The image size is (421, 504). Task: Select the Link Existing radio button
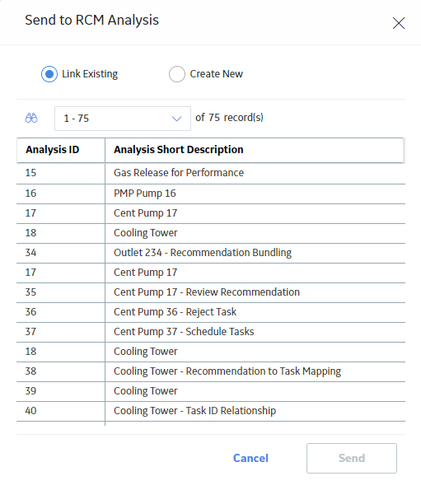[x=49, y=74]
